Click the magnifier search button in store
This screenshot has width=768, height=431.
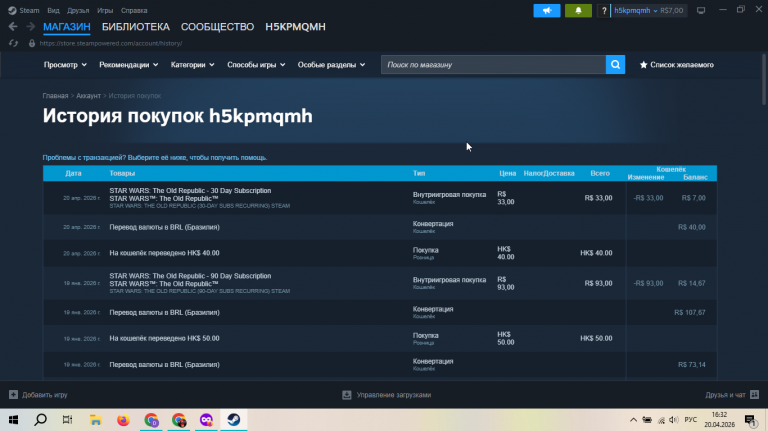(615, 65)
